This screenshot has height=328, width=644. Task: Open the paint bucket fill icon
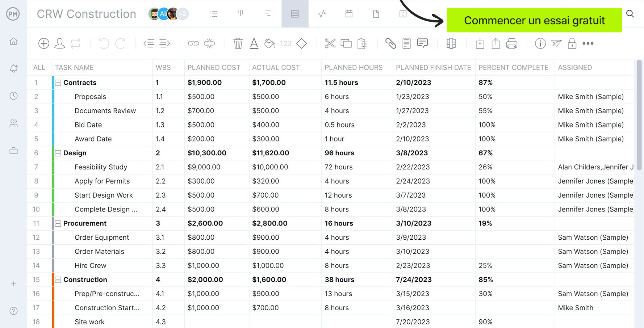[270, 43]
